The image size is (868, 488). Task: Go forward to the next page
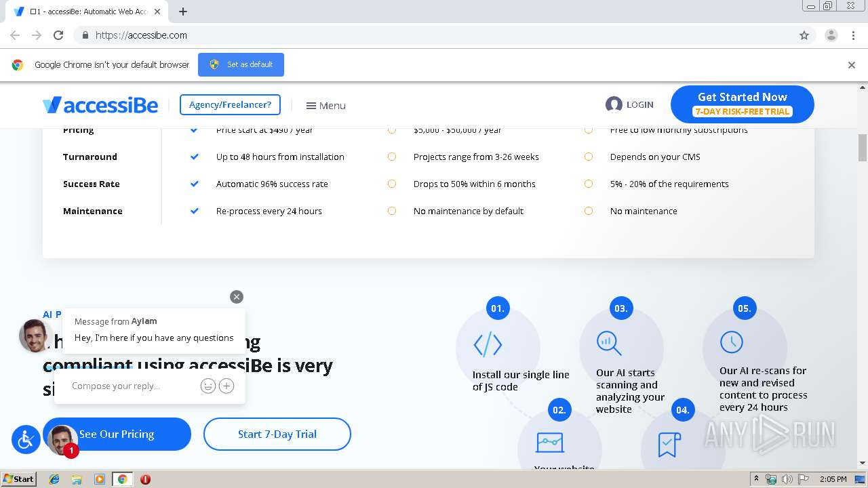[x=37, y=35]
